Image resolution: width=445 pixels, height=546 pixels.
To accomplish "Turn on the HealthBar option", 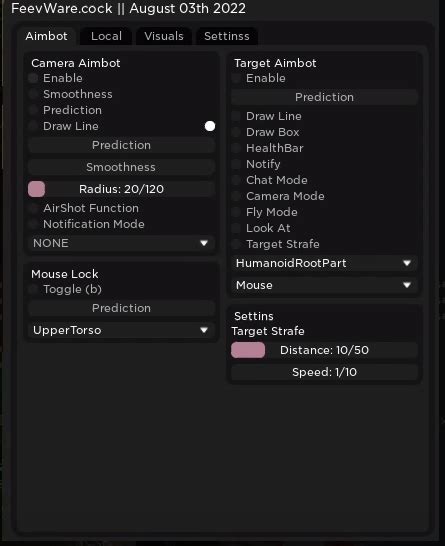I will click(236, 148).
